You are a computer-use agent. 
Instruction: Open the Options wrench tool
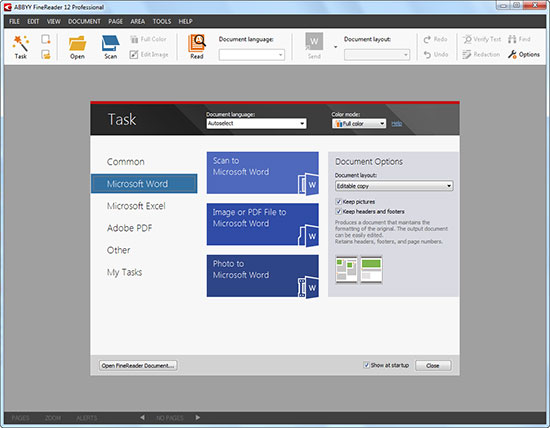click(523, 54)
